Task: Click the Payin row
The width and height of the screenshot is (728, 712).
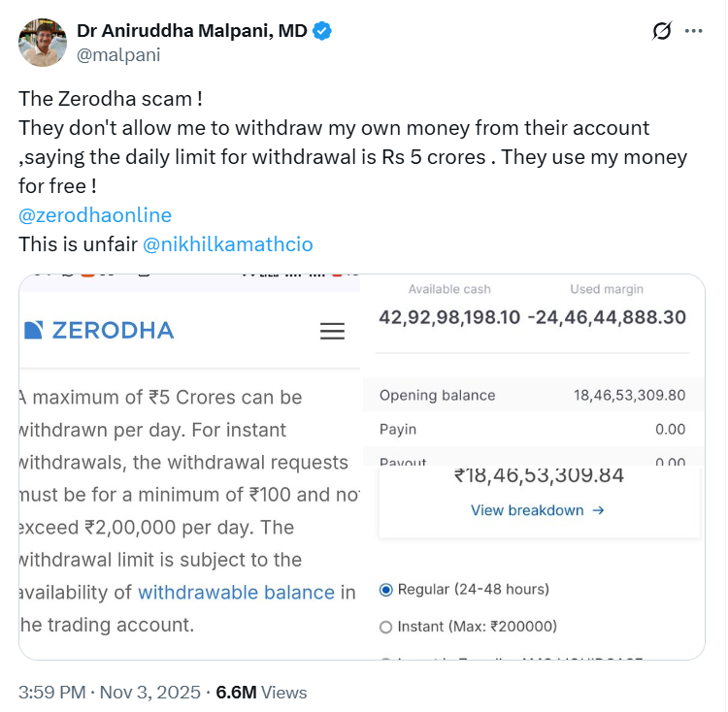Action: pos(532,430)
